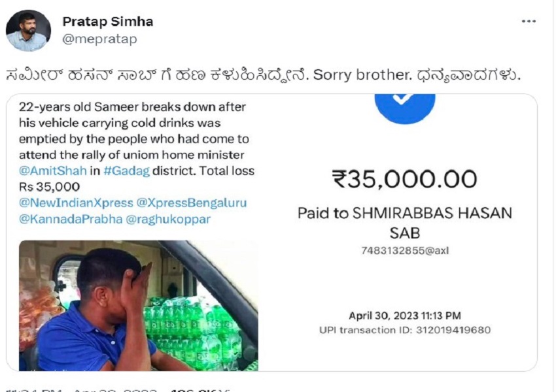Click the @KannadaPrabha mention
556x392 pixels.
coord(71,219)
